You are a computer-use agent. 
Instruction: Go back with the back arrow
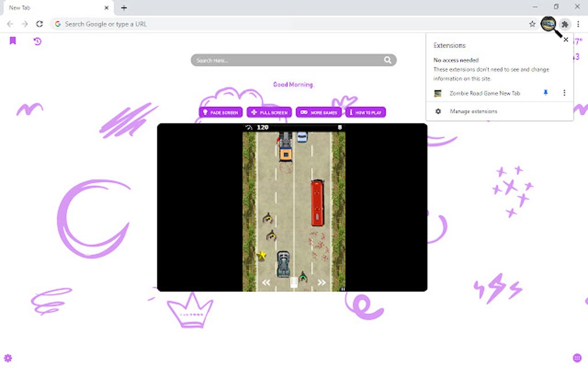pyautogui.click(x=10, y=24)
